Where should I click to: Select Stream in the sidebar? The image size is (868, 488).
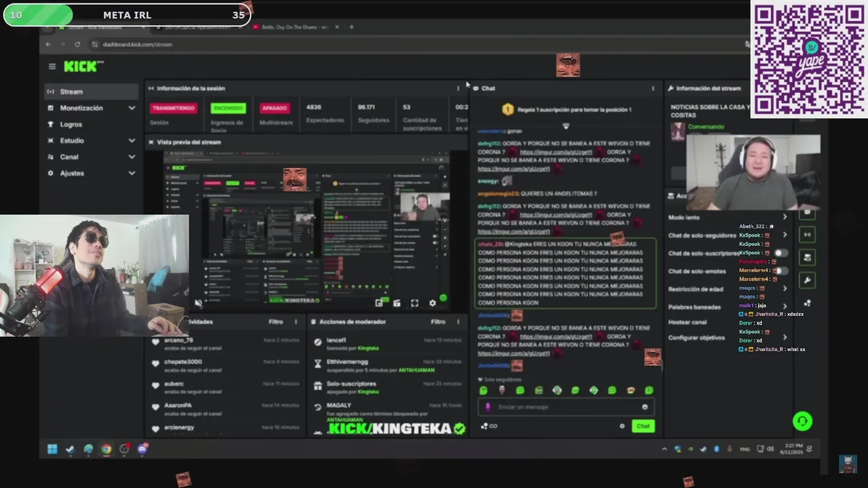[92, 91]
